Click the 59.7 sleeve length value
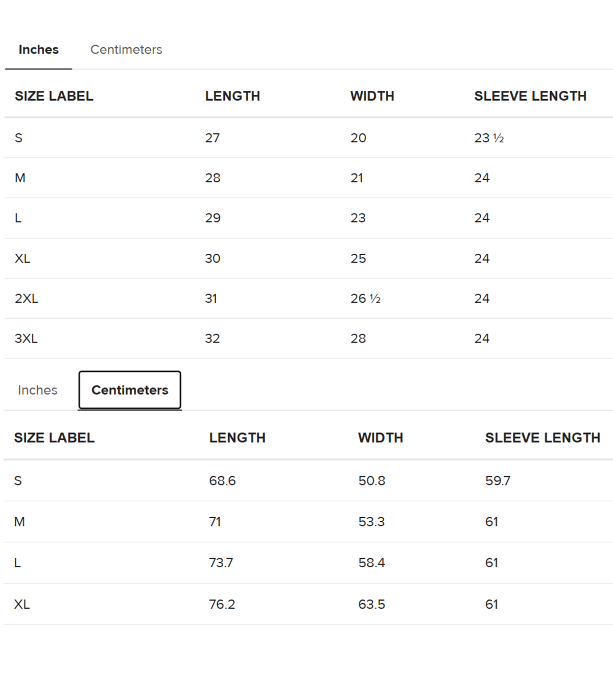Screen dimensions: 613x700 [x=498, y=481]
